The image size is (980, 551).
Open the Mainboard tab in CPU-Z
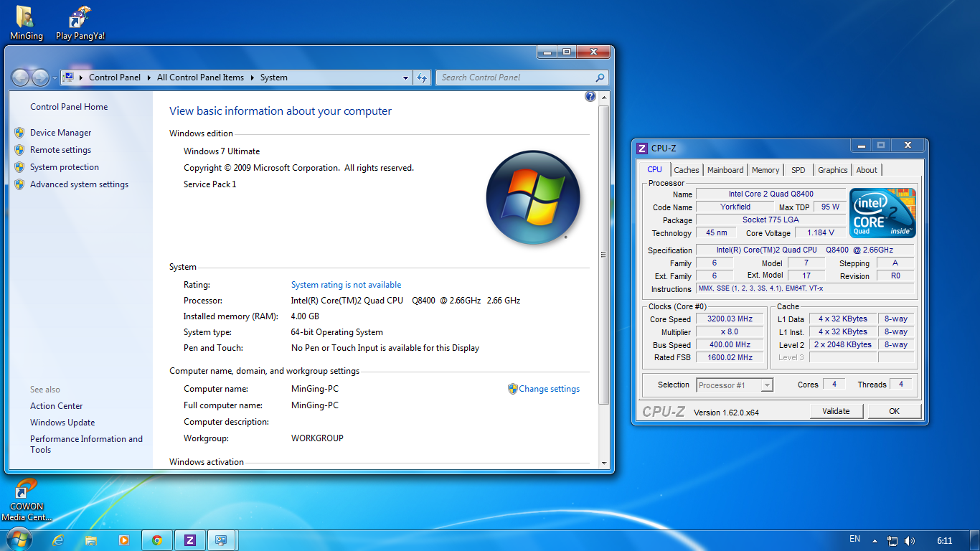(725, 170)
